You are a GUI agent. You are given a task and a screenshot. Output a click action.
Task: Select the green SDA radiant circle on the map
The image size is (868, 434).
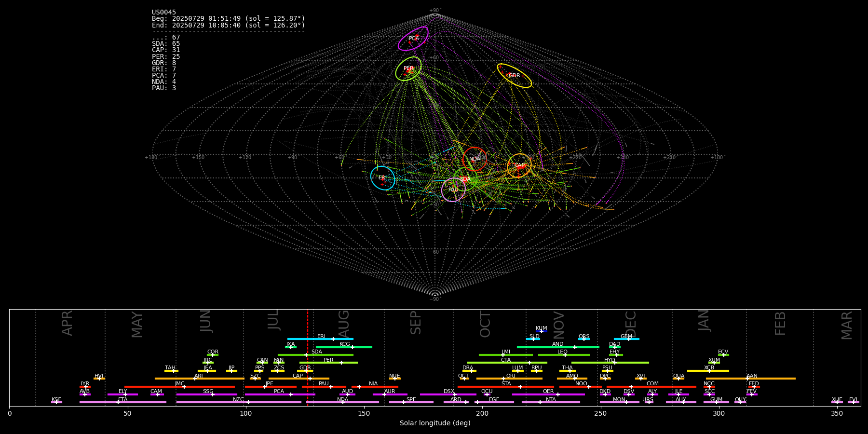point(465,179)
